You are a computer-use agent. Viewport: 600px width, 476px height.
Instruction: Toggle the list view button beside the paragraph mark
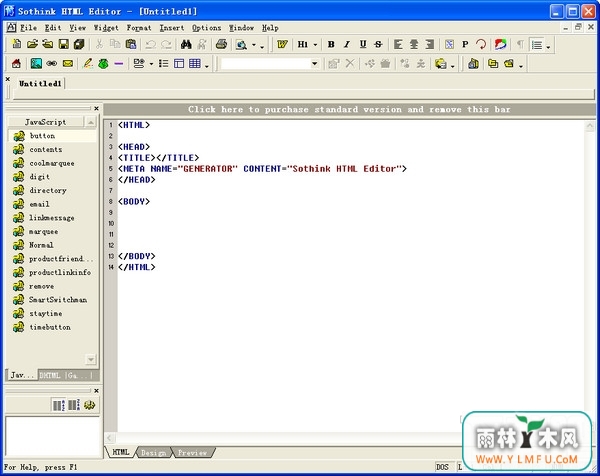tap(537, 45)
